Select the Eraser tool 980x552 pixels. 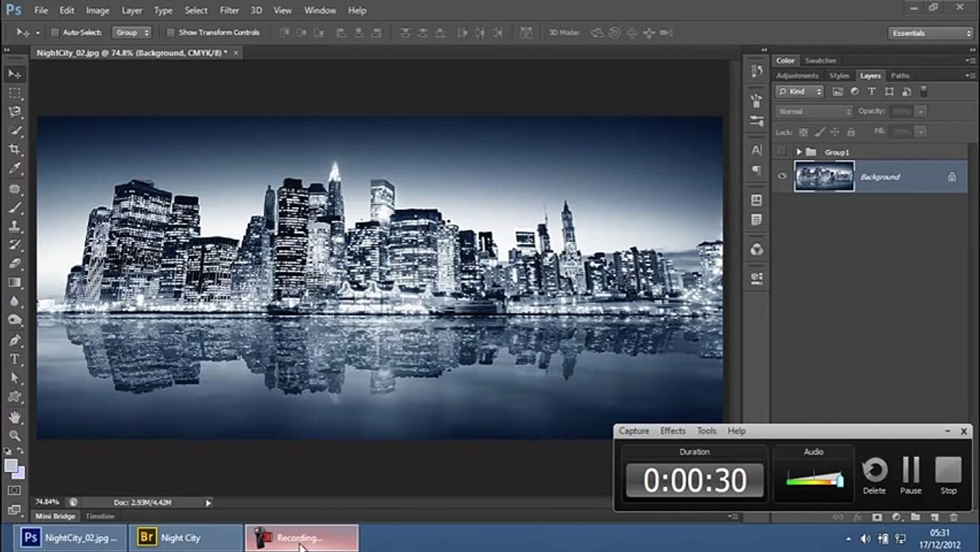coord(15,264)
